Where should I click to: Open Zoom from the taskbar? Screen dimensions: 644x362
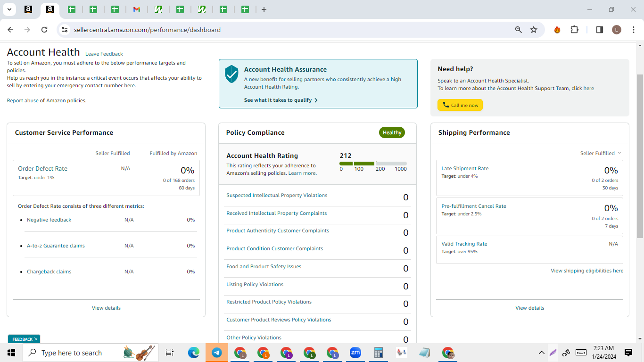tap(355, 353)
